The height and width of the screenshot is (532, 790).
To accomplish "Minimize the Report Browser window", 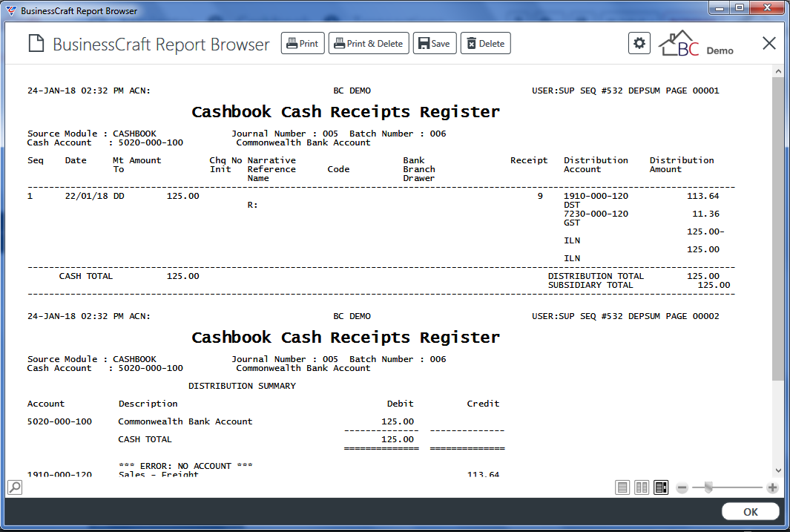I will (x=720, y=8).
